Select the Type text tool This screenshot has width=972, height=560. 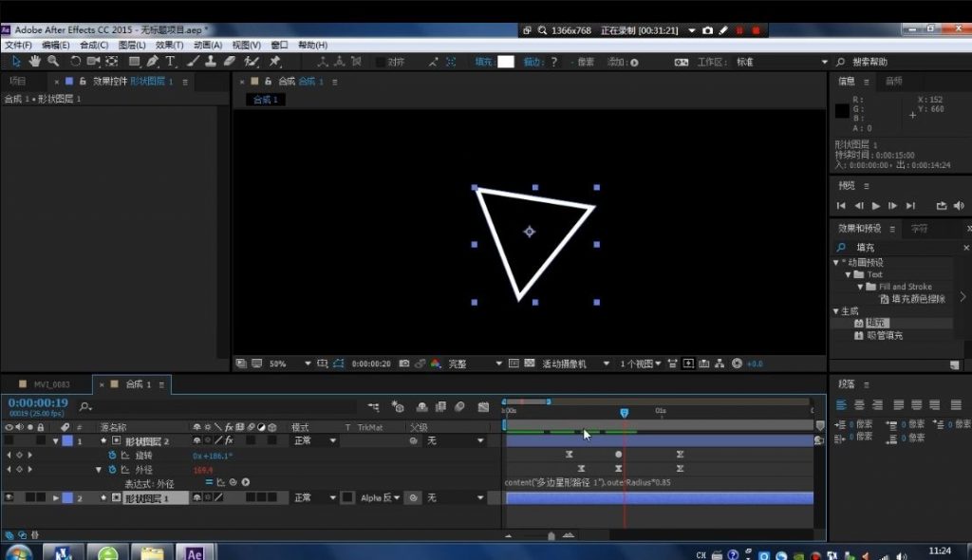click(170, 62)
